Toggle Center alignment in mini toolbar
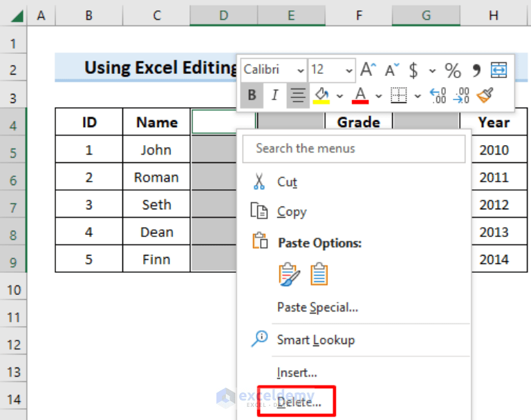 coord(298,95)
